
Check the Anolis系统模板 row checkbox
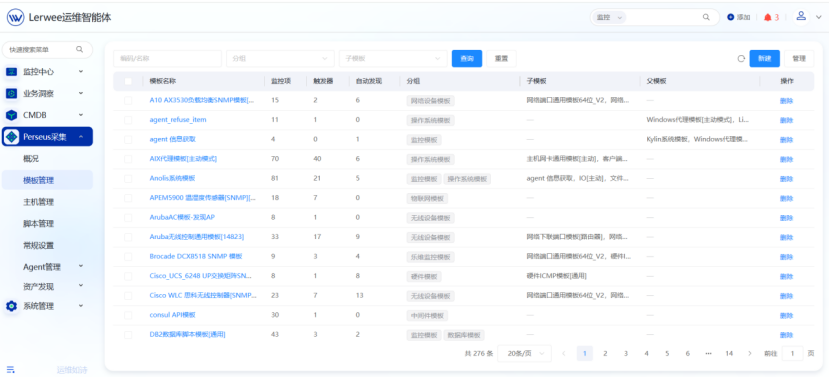(x=128, y=179)
